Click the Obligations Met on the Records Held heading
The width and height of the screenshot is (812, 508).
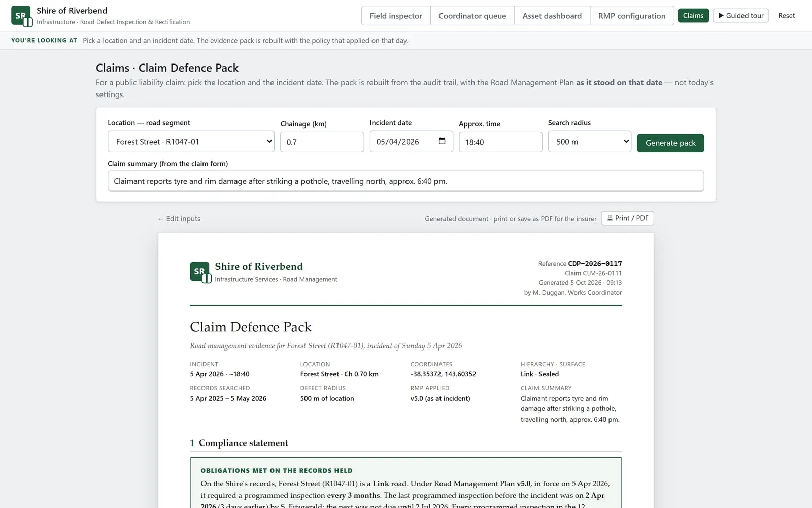(277, 471)
